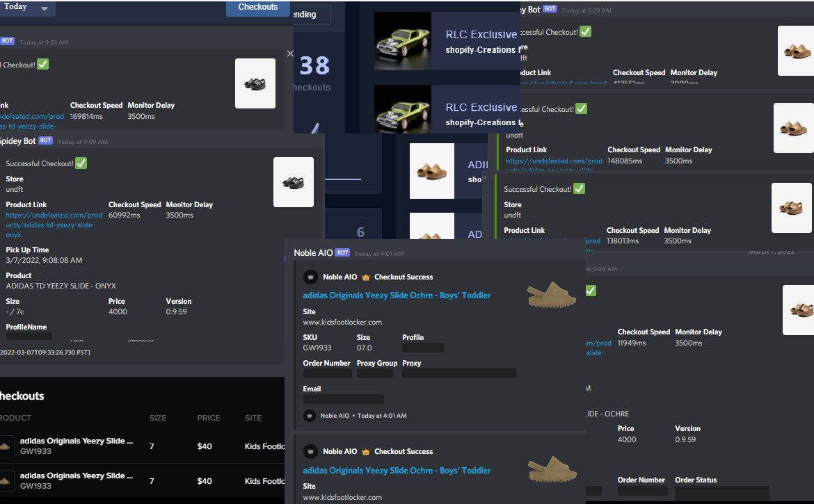Click the Noble AIO username at 4:01 AM

(313, 253)
